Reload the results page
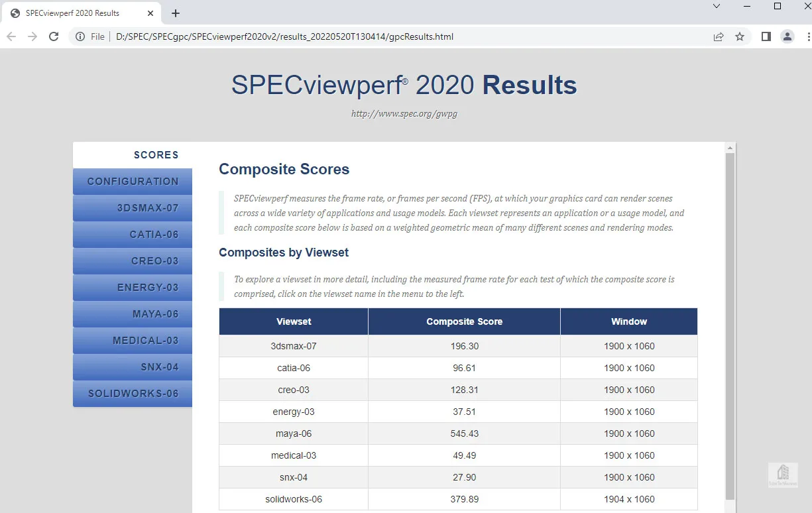812x513 pixels. (x=54, y=36)
